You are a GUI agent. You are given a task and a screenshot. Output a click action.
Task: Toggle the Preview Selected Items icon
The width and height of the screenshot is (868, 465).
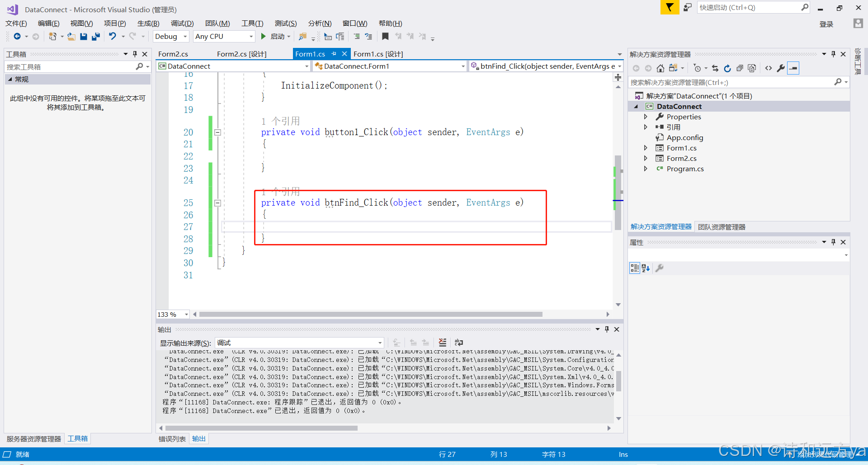793,68
